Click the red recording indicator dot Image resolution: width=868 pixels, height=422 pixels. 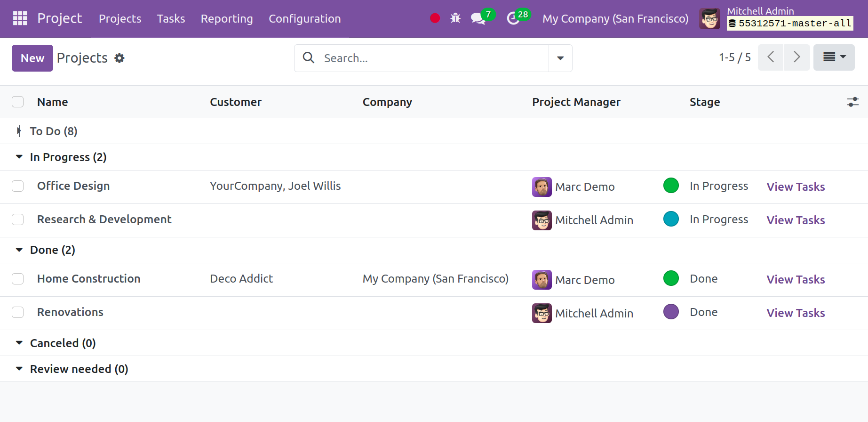[x=435, y=18]
